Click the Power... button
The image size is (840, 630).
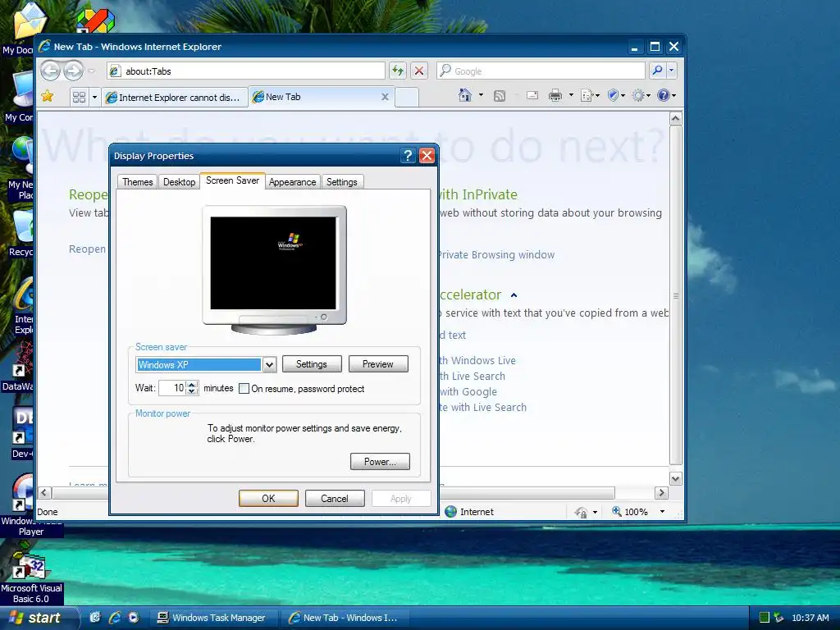click(380, 462)
